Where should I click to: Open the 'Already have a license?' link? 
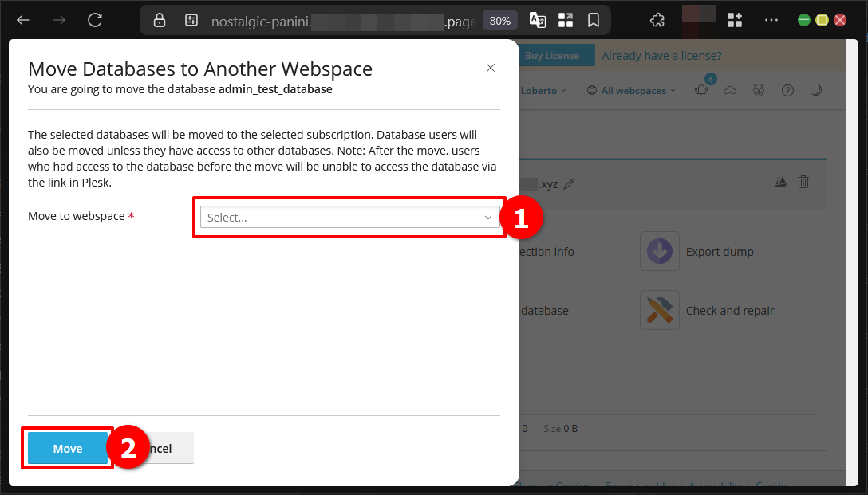661,56
